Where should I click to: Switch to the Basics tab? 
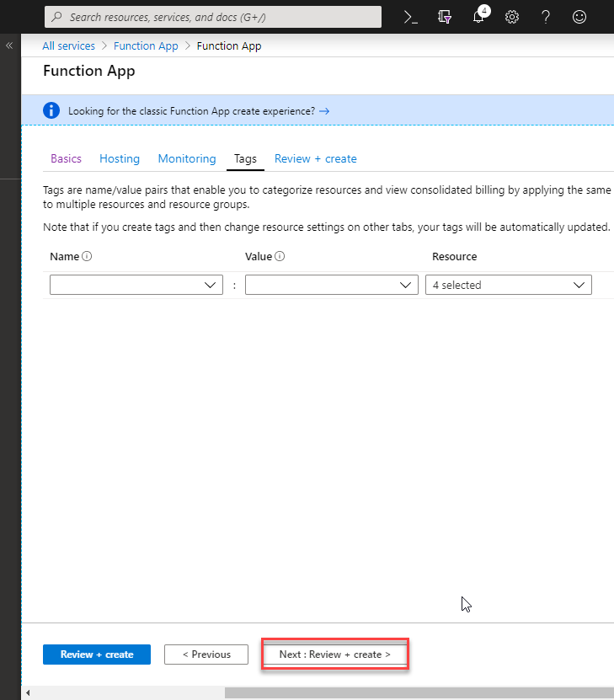coord(66,158)
